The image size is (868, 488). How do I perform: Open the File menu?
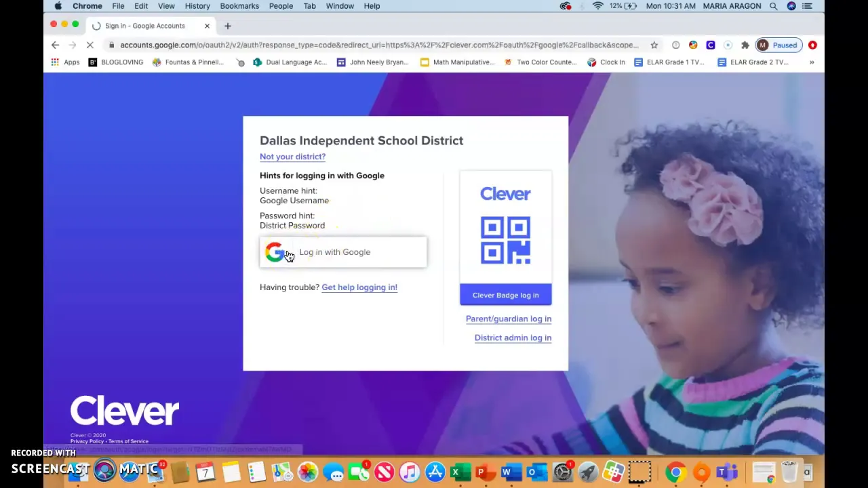pyautogui.click(x=118, y=6)
